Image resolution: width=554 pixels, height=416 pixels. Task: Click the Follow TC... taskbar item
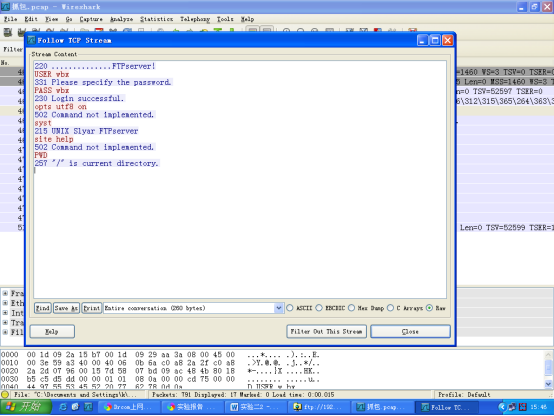(446, 407)
